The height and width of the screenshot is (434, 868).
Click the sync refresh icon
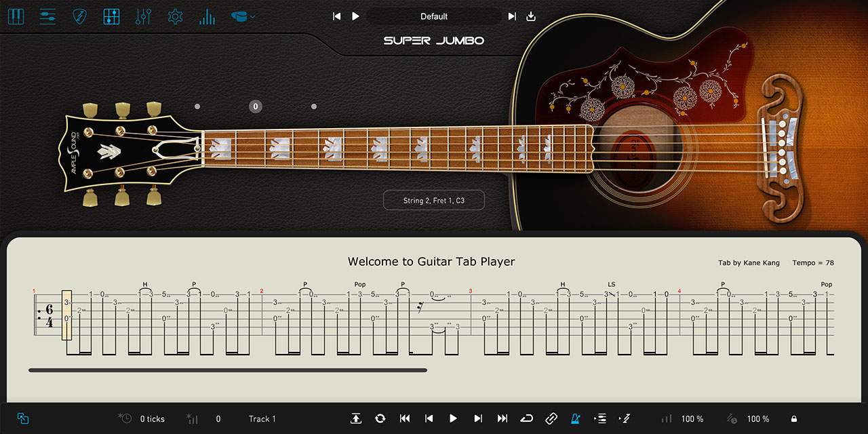380,419
